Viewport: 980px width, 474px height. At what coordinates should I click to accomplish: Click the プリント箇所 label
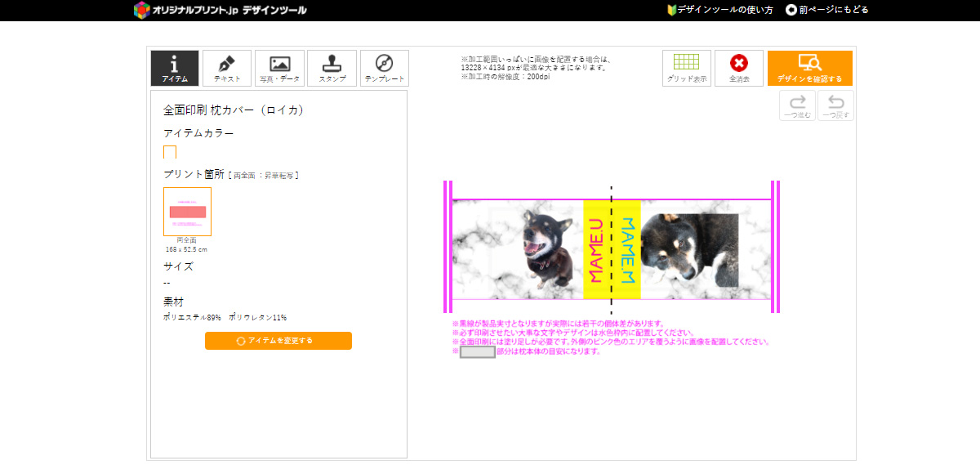tap(194, 174)
